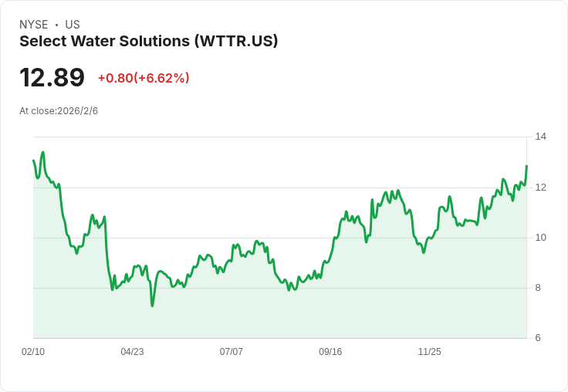568x392 pixels.
Task: Click the early peak at the chart start
Action: pyautogui.click(x=43, y=152)
